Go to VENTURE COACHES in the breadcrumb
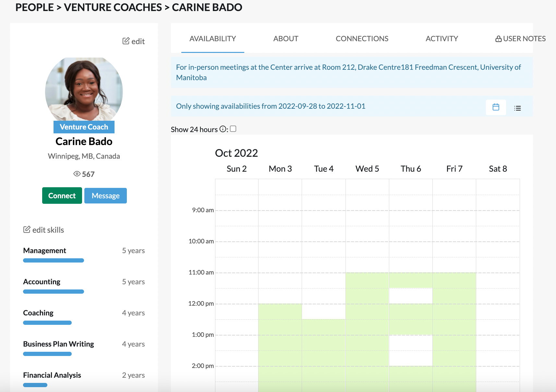The image size is (556, 392). pos(113,7)
